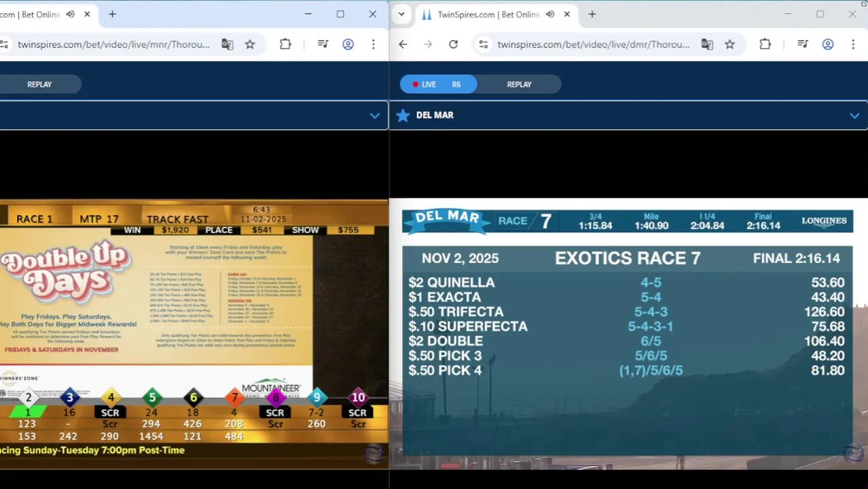Viewport: 868px width, 489px height.
Task: Open a new tab in the right browser window
Action: [x=592, y=14]
